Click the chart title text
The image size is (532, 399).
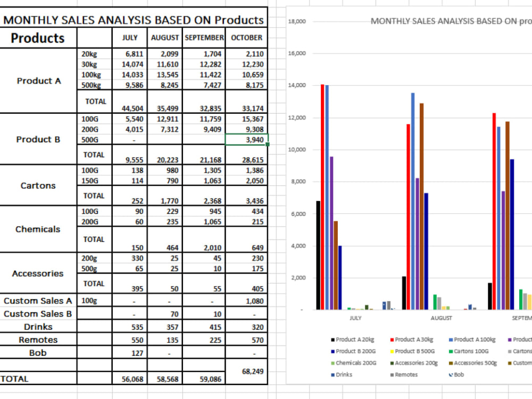tap(451, 21)
